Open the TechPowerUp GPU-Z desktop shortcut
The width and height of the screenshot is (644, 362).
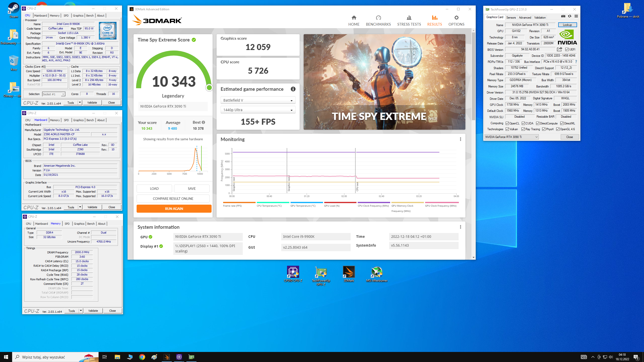tap(321, 276)
